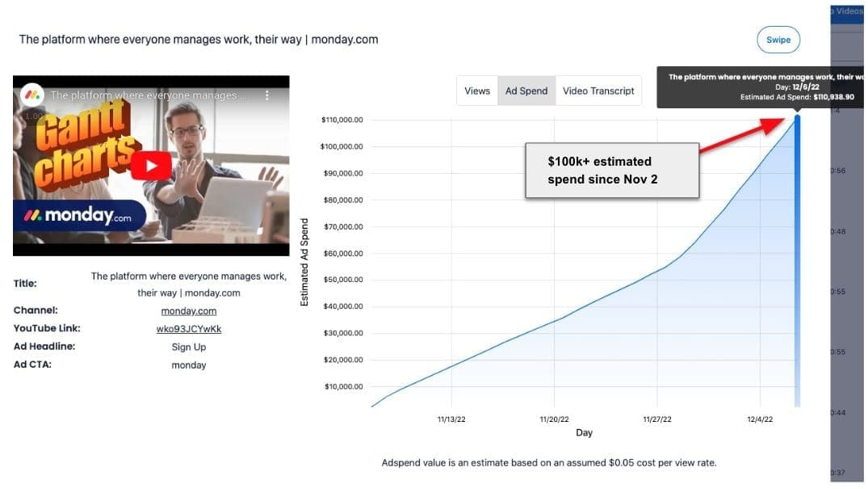Screen dimensions: 868x489
Task: Click the monday.com logo in the video
Action: [x=78, y=216]
